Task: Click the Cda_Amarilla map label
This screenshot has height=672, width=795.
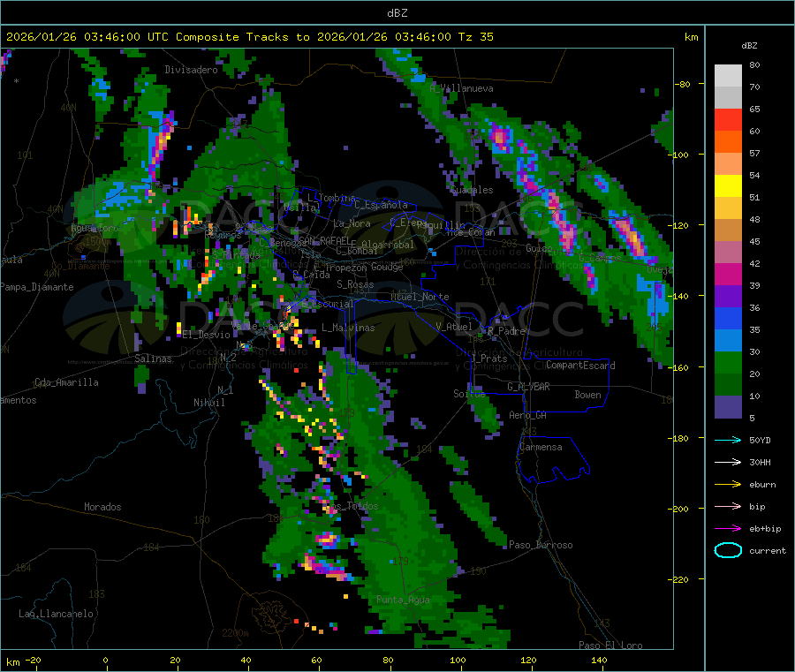Action: (x=66, y=382)
